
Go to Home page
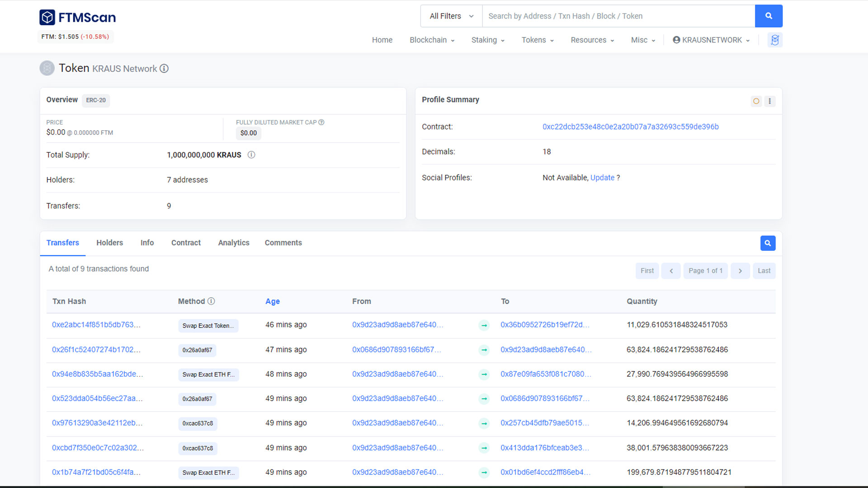tap(382, 40)
